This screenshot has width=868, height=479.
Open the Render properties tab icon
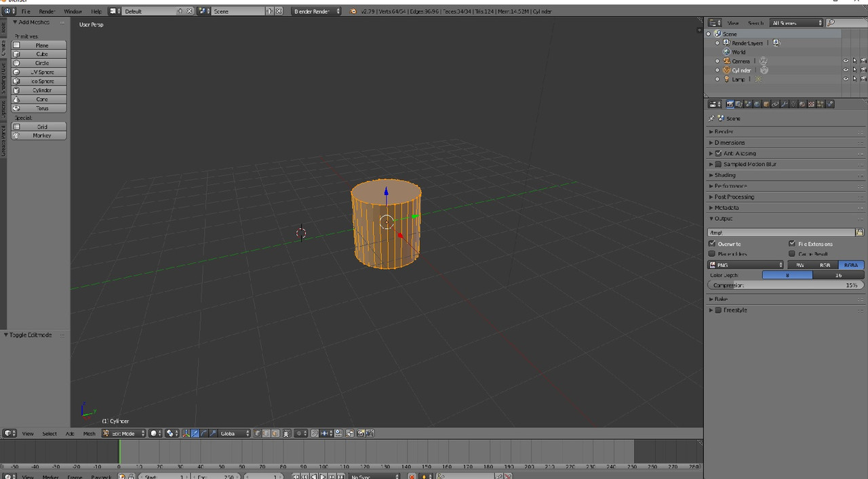730,104
